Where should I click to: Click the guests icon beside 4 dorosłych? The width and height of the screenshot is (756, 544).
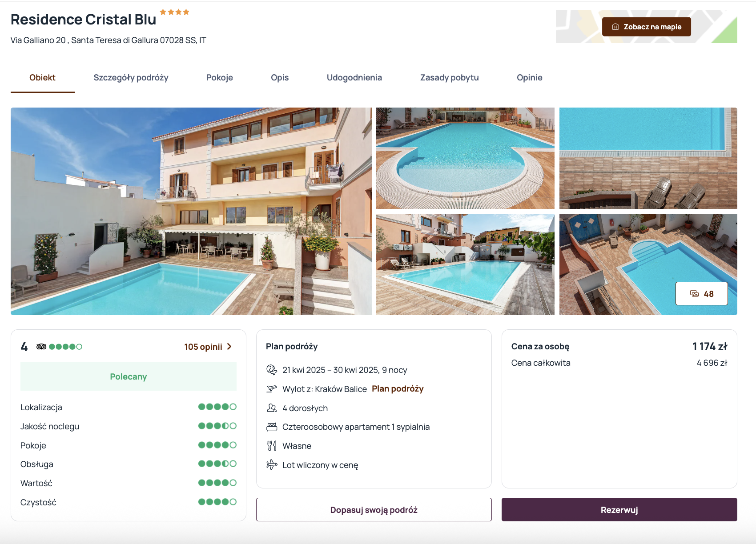point(272,408)
